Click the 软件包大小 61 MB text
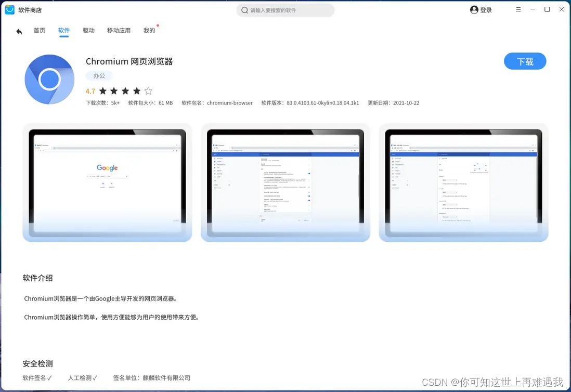Viewport: 571px width, 392px height. click(150, 103)
